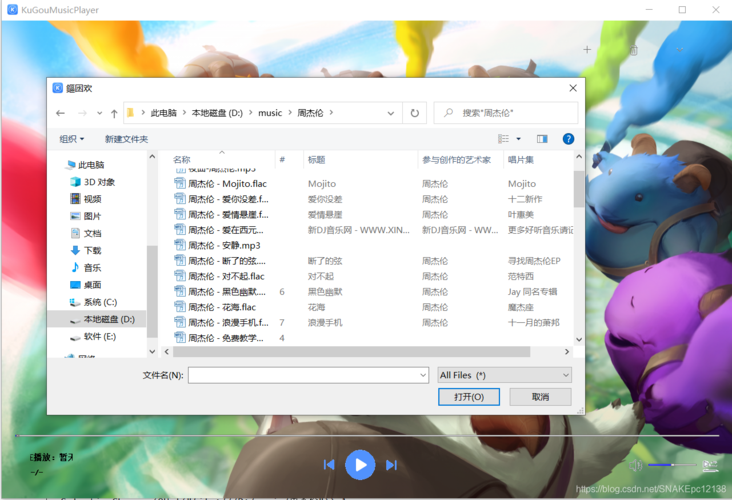Click the forward arrow in the dialog
Image resolution: width=732 pixels, height=500 pixels.
(82, 113)
